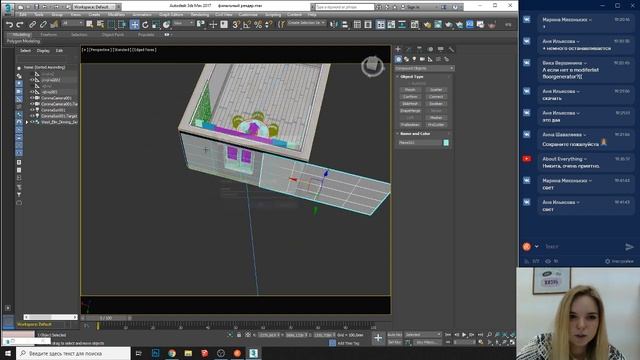Image resolution: width=640 pixels, height=360 pixels.
Task: Toggle visibility eye of CoronaCamera001
Action: coord(32,98)
